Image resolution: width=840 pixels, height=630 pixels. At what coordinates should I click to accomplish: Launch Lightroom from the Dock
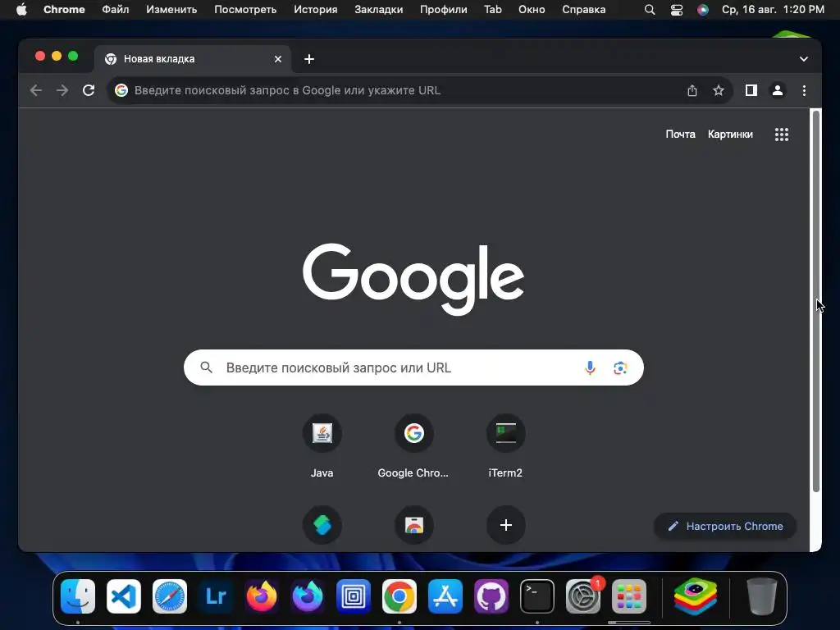[x=216, y=596]
